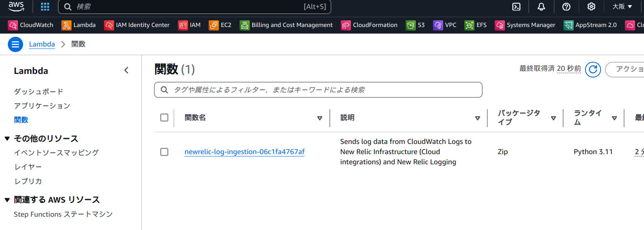644x230 pixels.
Task: Open レイヤー in the sidebar
Action: [x=28, y=167]
